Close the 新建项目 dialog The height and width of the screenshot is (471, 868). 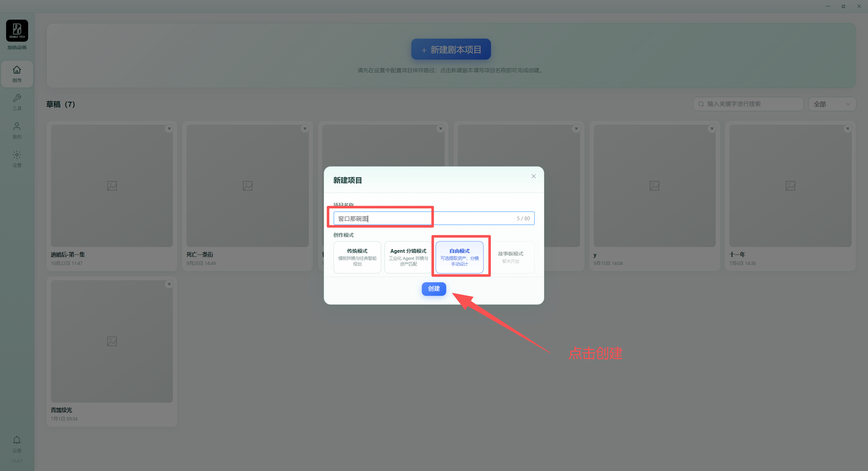click(533, 176)
